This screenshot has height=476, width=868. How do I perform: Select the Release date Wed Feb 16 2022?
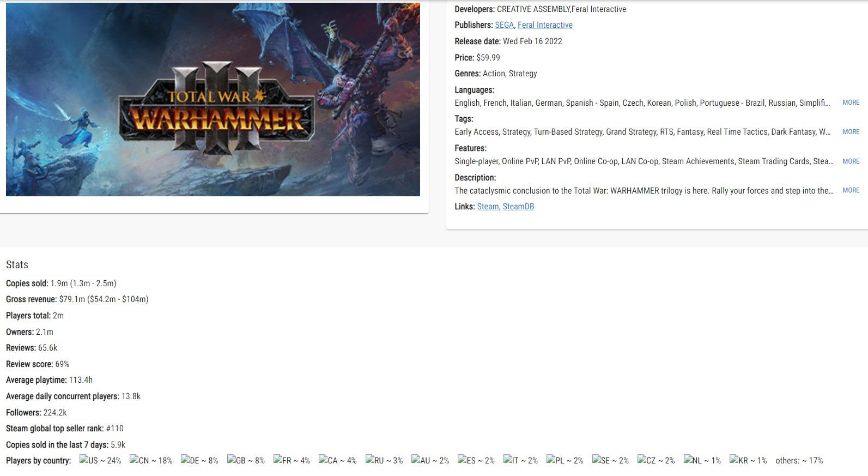pos(508,41)
